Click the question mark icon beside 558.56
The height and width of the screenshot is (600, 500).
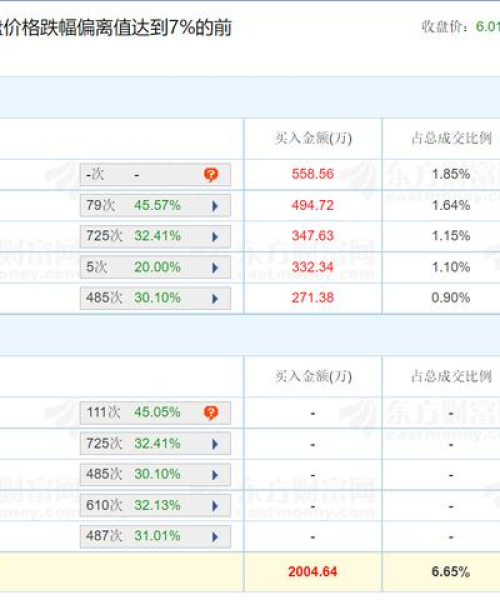click(x=211, y=174)
